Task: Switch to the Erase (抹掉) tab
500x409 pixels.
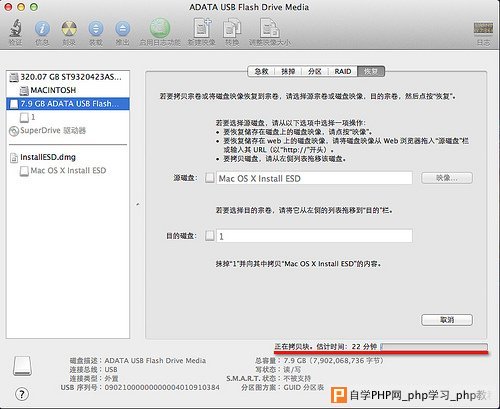Action: tap(288, 71)
